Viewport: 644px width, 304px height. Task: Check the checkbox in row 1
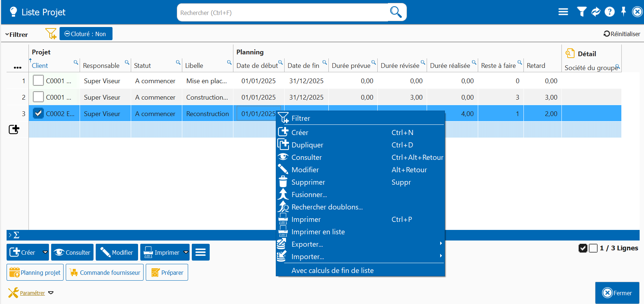(38, 81)
